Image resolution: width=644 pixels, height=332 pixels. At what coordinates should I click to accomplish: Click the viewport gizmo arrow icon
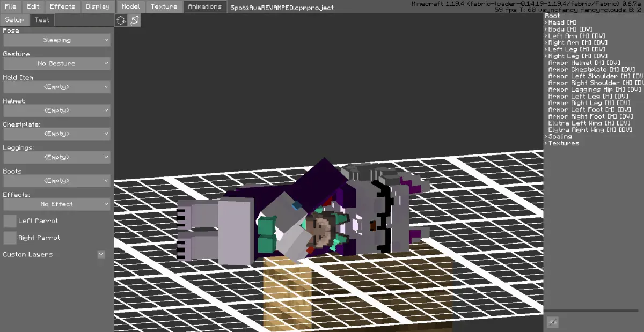[x=134, y=21]
